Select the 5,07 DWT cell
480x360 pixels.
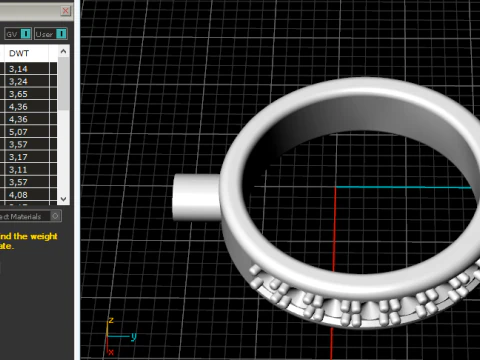[x=26, y=132]
